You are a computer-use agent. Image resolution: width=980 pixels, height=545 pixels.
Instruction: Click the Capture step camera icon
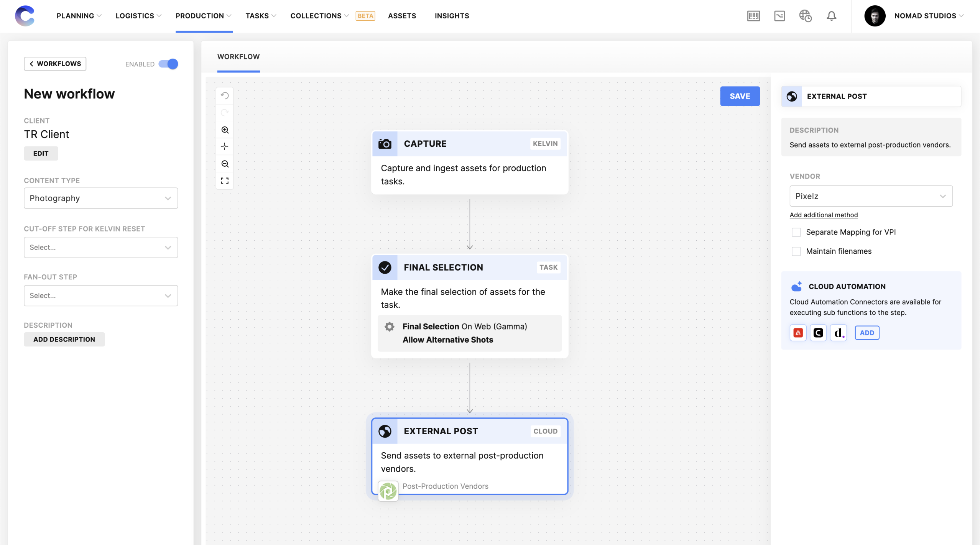pos(385,143)
